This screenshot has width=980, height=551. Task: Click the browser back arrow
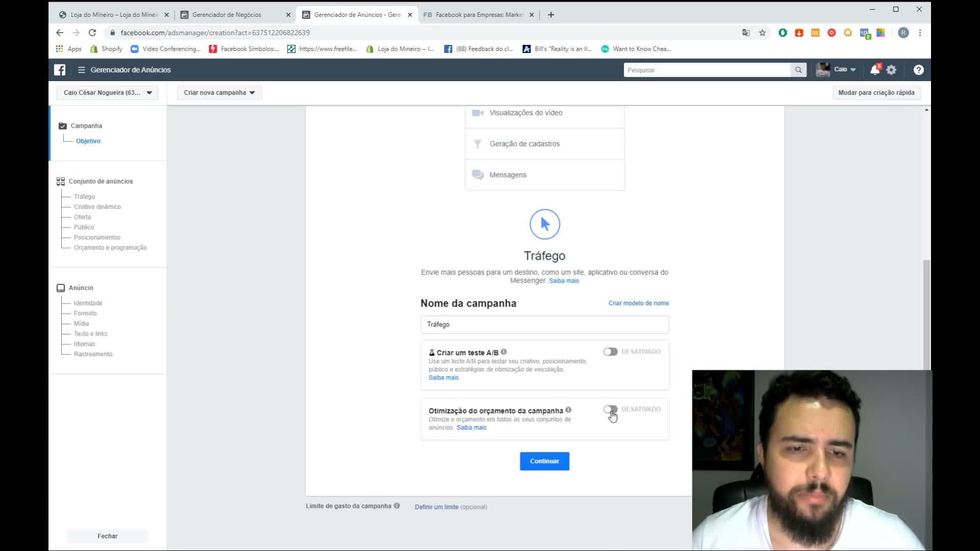click(x=60, y=33)
